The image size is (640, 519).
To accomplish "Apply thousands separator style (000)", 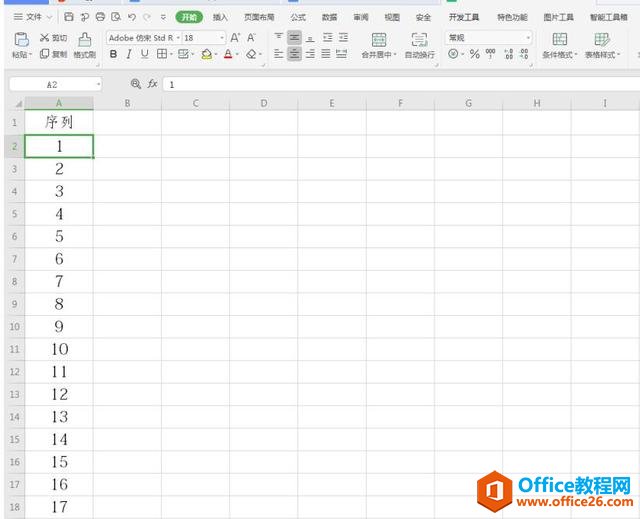I will click(x=490, y=54).
